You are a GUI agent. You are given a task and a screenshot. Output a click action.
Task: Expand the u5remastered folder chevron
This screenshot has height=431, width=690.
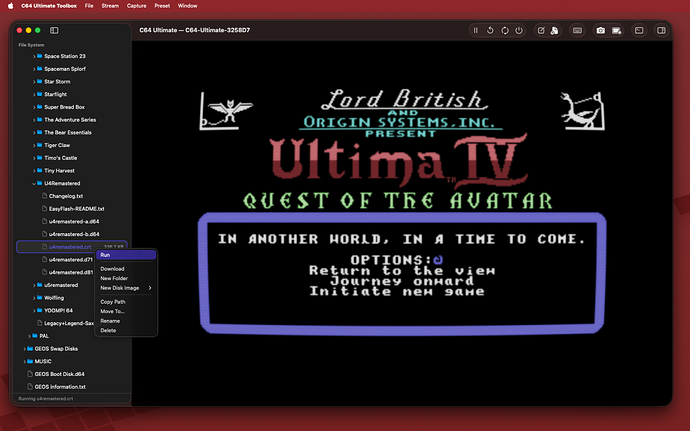coord(34,285)
